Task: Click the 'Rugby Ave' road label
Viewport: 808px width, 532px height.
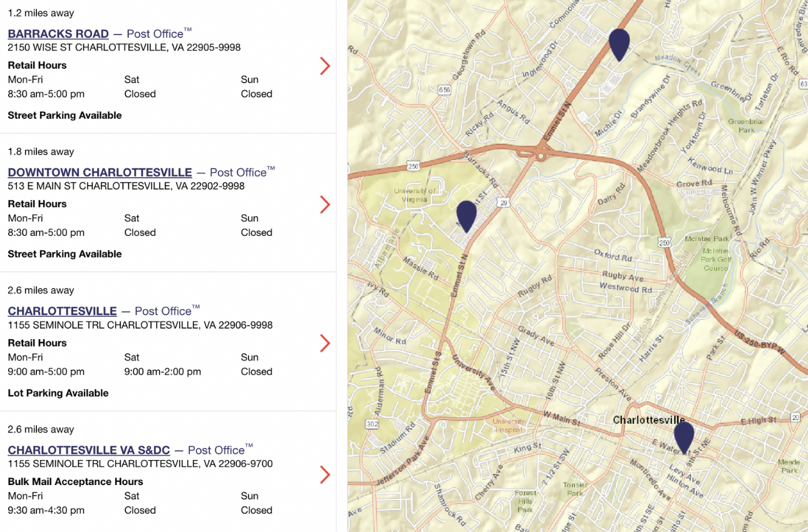Action: 623,277
